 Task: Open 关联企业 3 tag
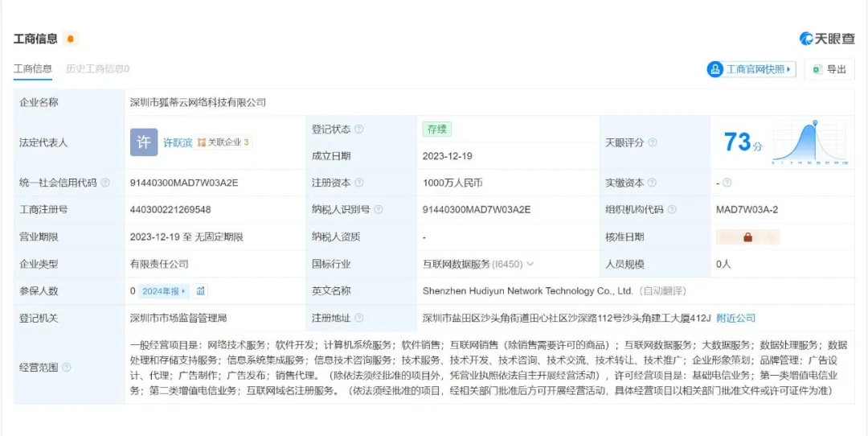(223, 142)
